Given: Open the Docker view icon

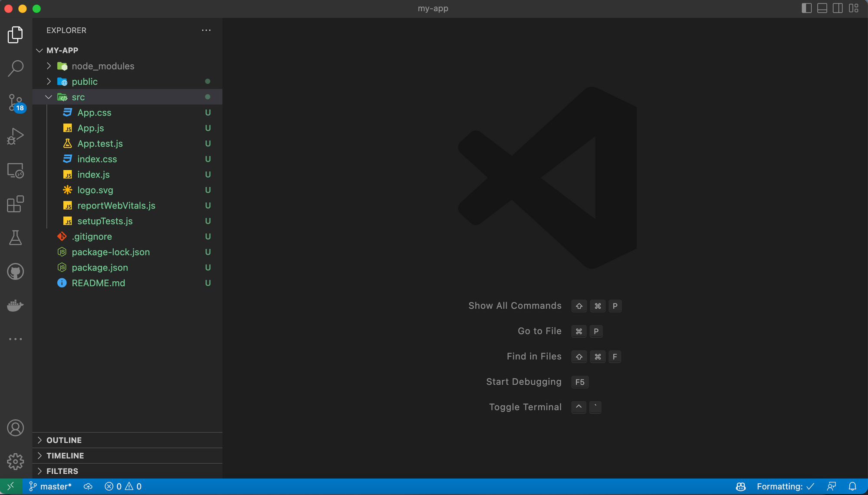Looking at the screenshot, I should [16, 306].
